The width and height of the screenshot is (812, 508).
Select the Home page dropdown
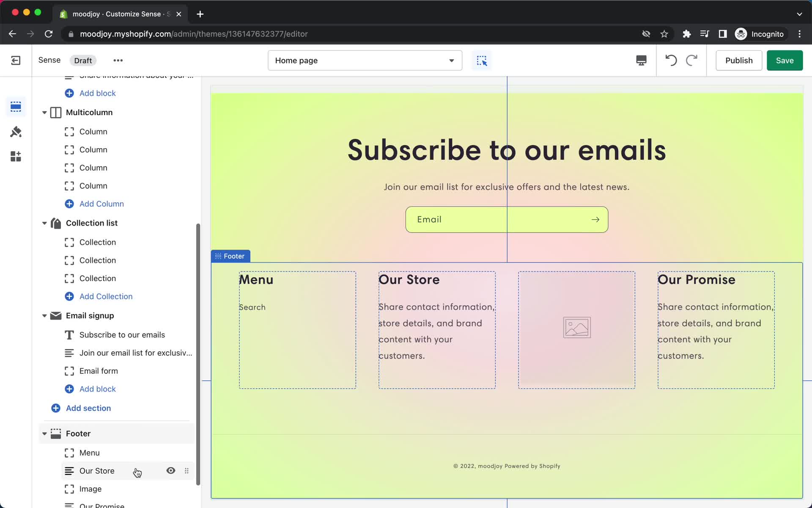tap(365, 60)
